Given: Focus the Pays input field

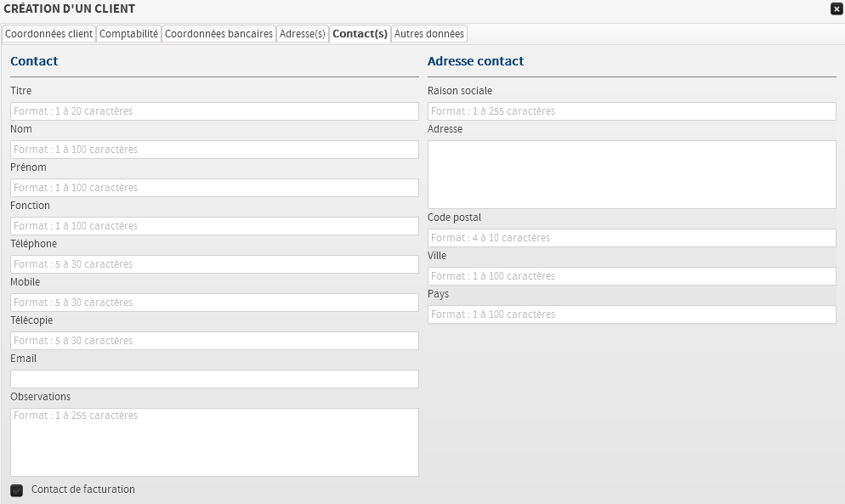Looking at the screenshot, I should click(x=632, y=314).
